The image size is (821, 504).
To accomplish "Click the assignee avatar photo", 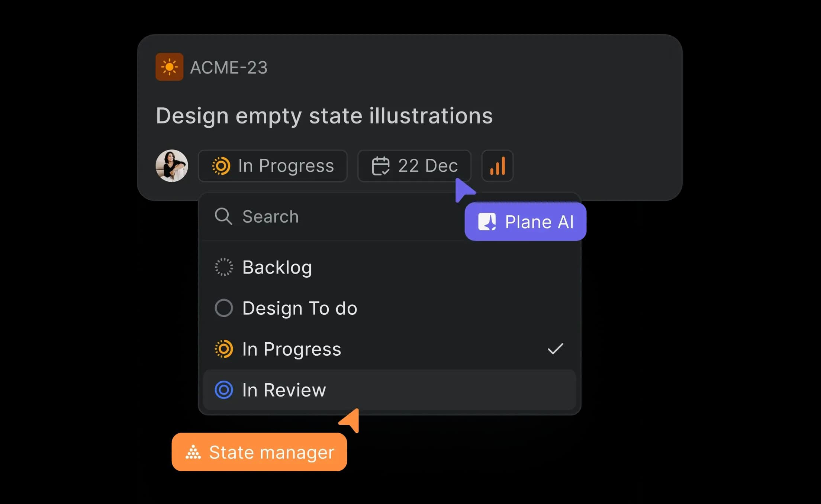I will click(172, 166).
